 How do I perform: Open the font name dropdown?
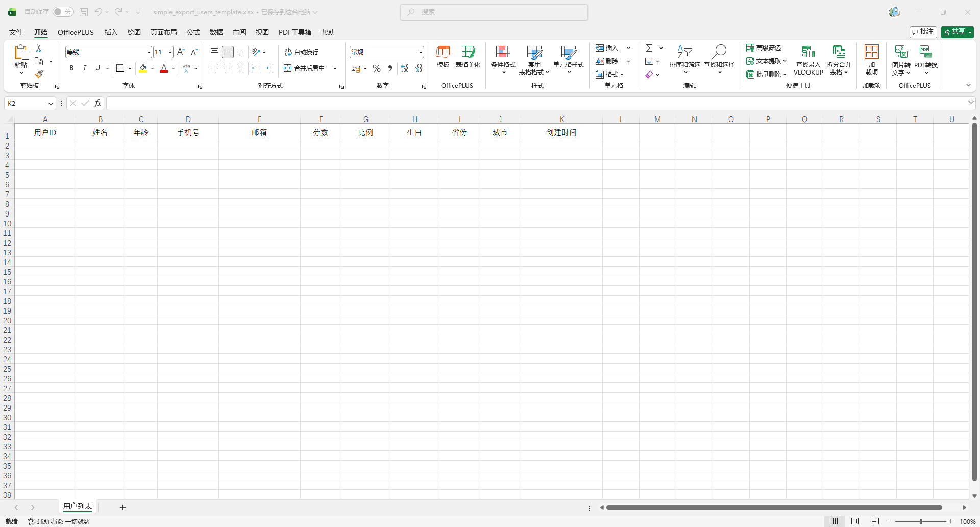pos(149,52)
